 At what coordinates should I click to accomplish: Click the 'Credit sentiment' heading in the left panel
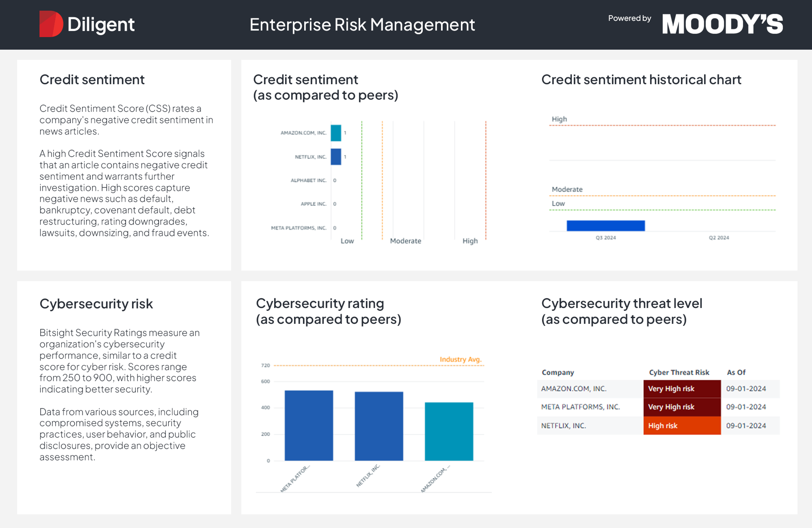(x=92, y=80)
